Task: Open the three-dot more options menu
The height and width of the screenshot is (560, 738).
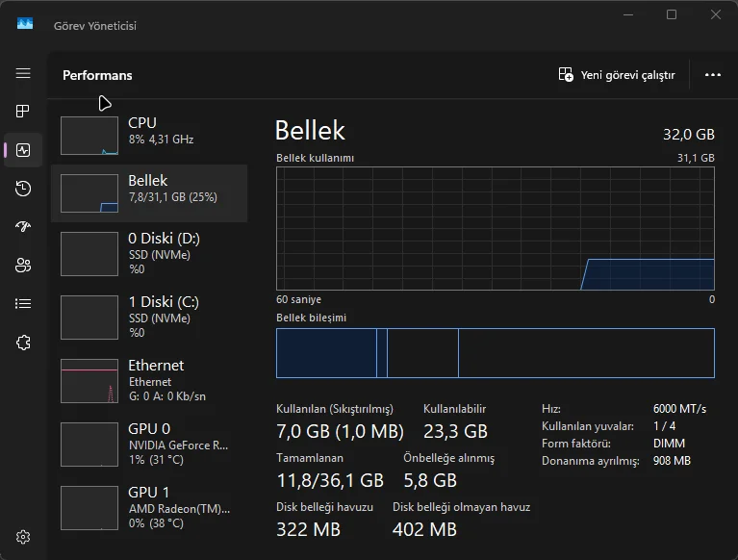Action: (x=713, y=75)
